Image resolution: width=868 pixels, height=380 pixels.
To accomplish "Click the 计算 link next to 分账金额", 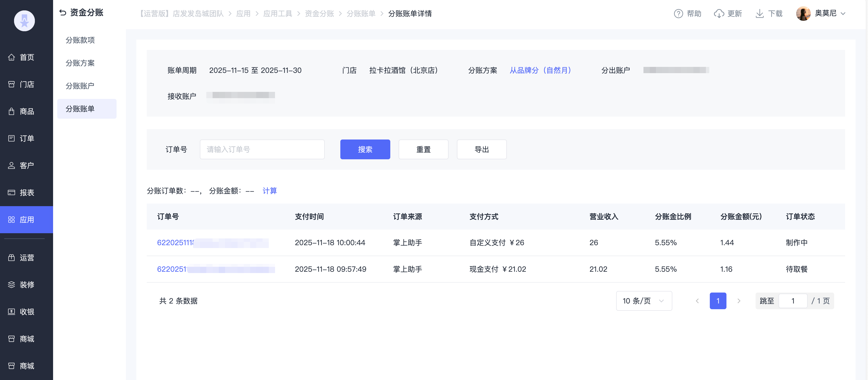I will tap(270, 191).
